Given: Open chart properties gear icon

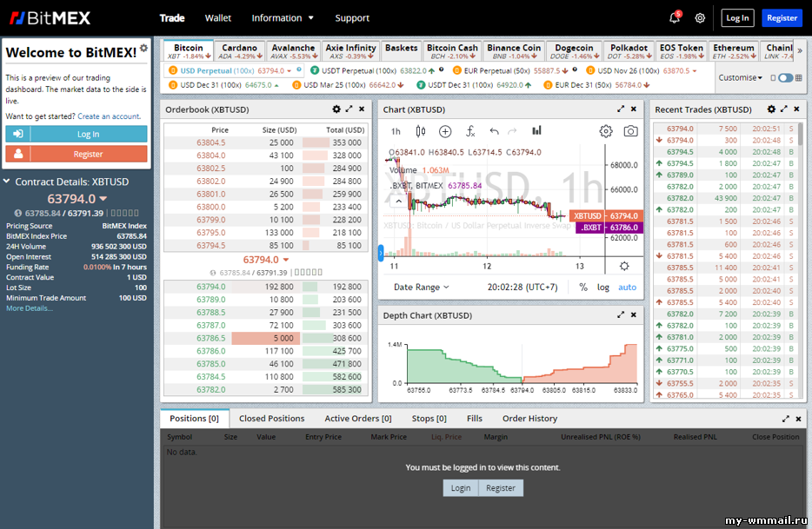Looking at the screenshot, I should pos(605,131).
